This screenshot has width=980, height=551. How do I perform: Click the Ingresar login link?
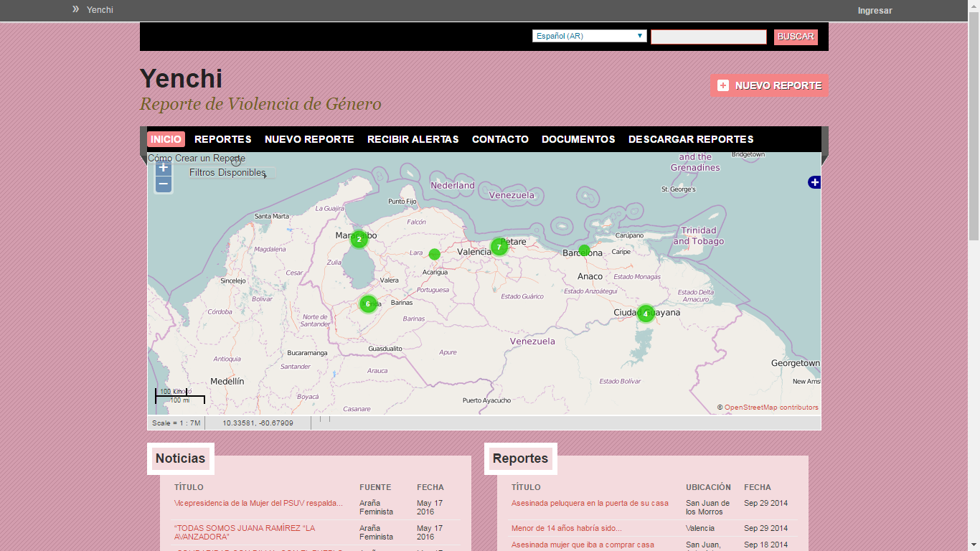[875, 11]
